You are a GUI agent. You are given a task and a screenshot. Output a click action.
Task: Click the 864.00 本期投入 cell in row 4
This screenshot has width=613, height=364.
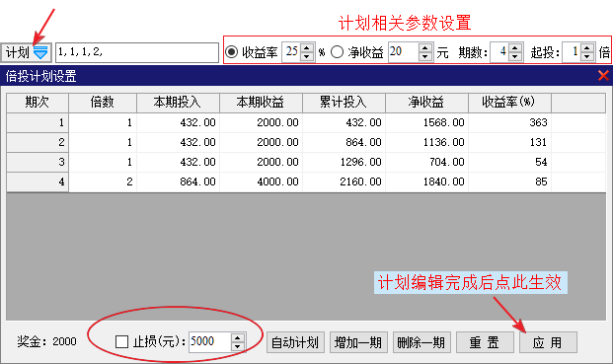tap(178, 182)
